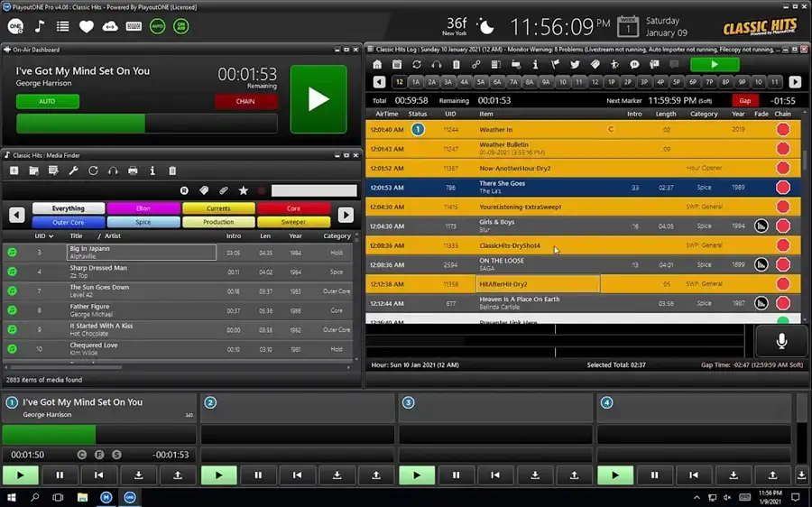Click the player 1 green progress bar
This screenshot has height=507, width=812.
point(99,435)
